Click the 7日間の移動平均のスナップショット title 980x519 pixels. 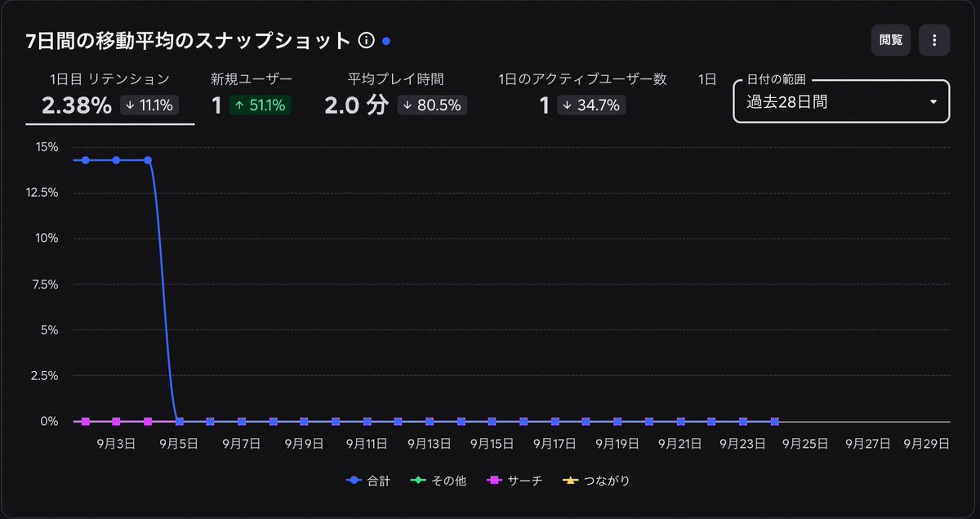tap(189, 40)
